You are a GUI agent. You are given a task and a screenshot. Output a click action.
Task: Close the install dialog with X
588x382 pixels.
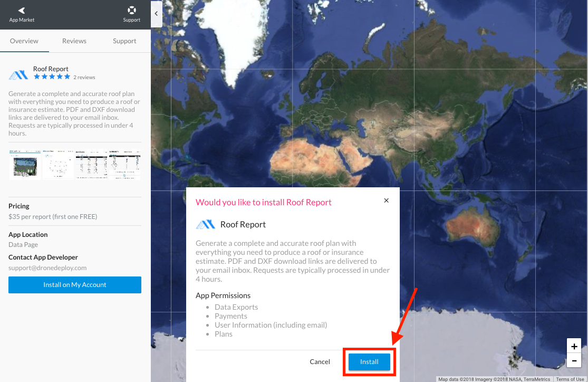pos(386,200)
